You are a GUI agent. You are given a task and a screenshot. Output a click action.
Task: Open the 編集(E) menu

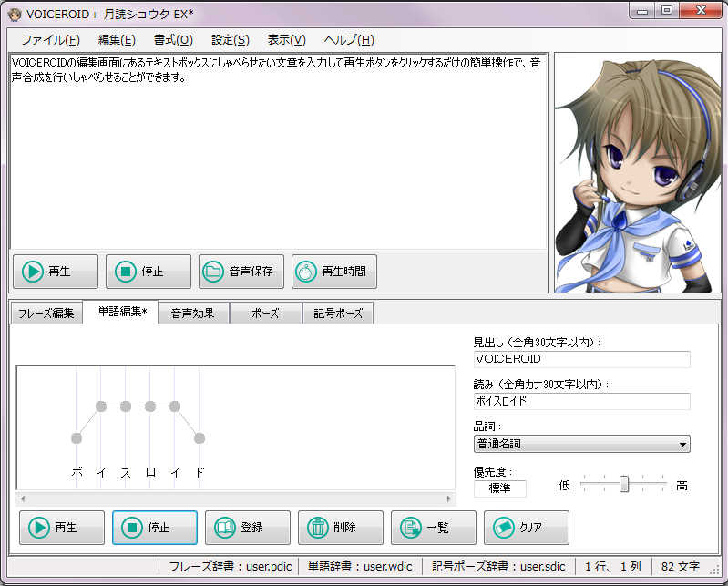point(117,40)
